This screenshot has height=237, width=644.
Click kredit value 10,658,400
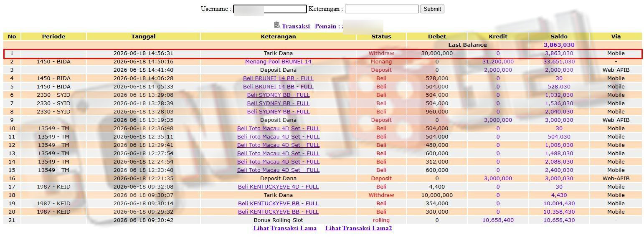498,220
